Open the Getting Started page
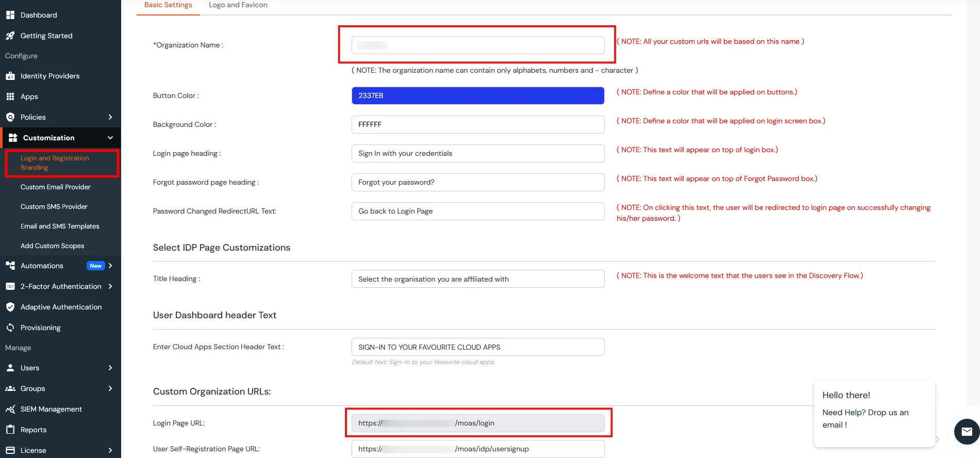 tap(46, 36)
